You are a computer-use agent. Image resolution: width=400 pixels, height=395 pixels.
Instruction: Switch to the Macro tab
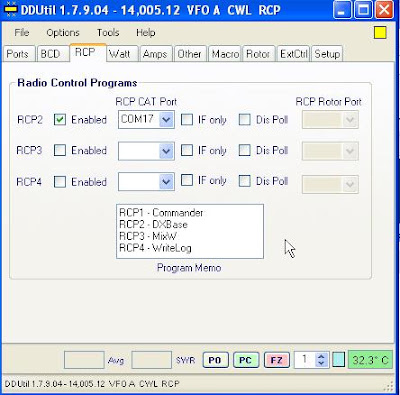coord(225,54)
